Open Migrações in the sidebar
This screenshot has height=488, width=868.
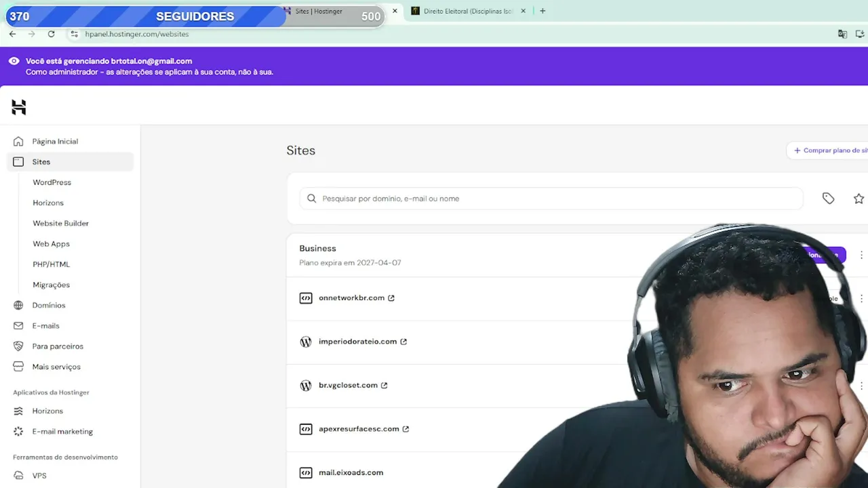click(x=51, y=285)
